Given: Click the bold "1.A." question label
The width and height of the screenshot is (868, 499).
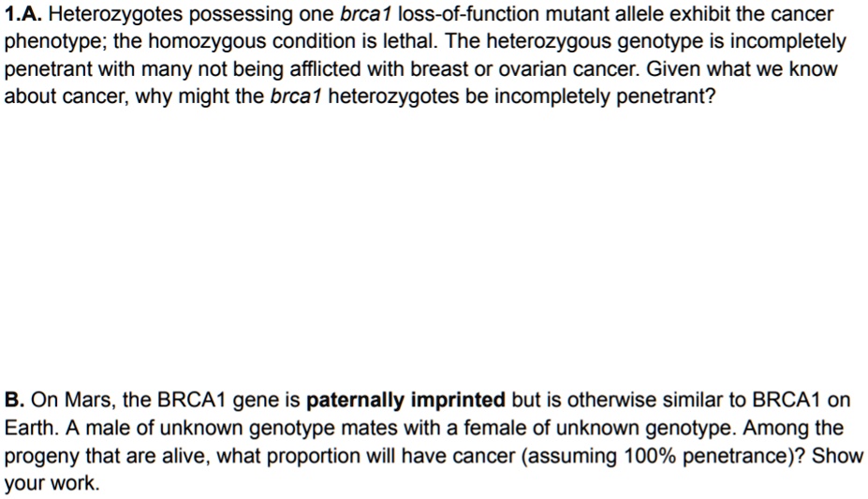Looking at the screenshot, I should click(x=23, y=14).
